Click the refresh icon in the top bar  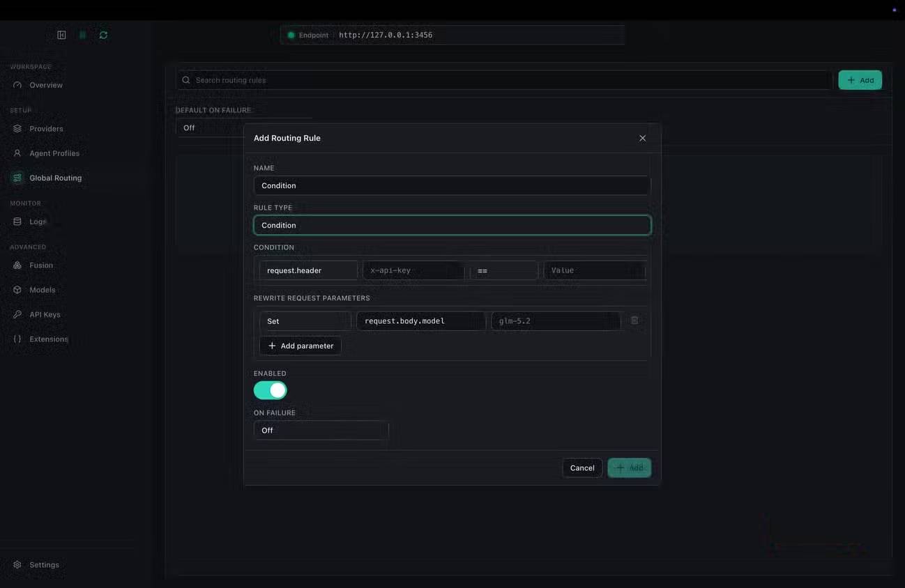pos(103,35)
